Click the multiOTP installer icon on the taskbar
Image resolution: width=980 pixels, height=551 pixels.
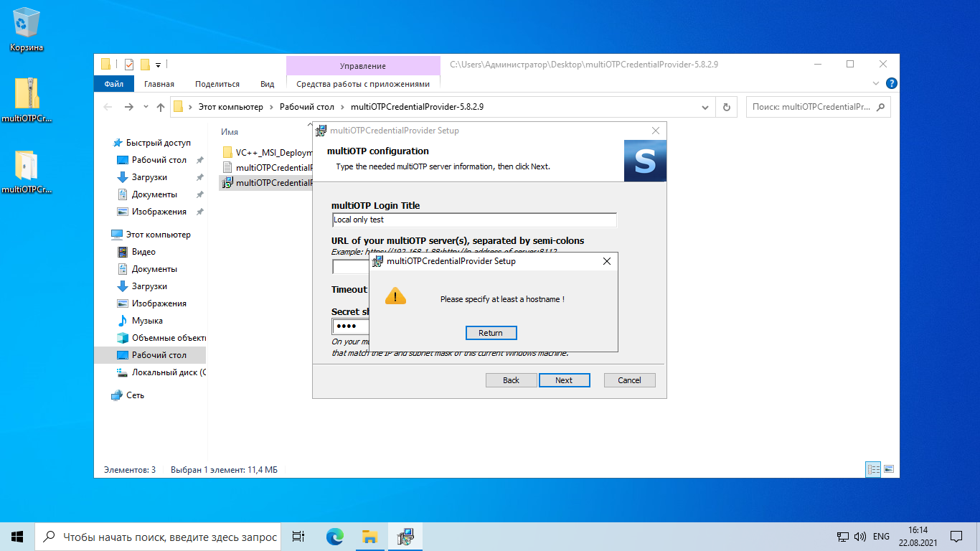(405, 536)
